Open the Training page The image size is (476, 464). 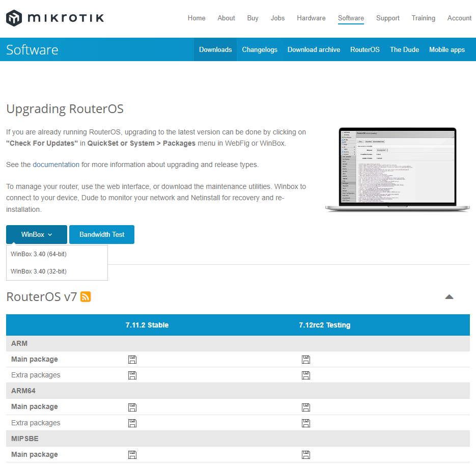[423, 18]
